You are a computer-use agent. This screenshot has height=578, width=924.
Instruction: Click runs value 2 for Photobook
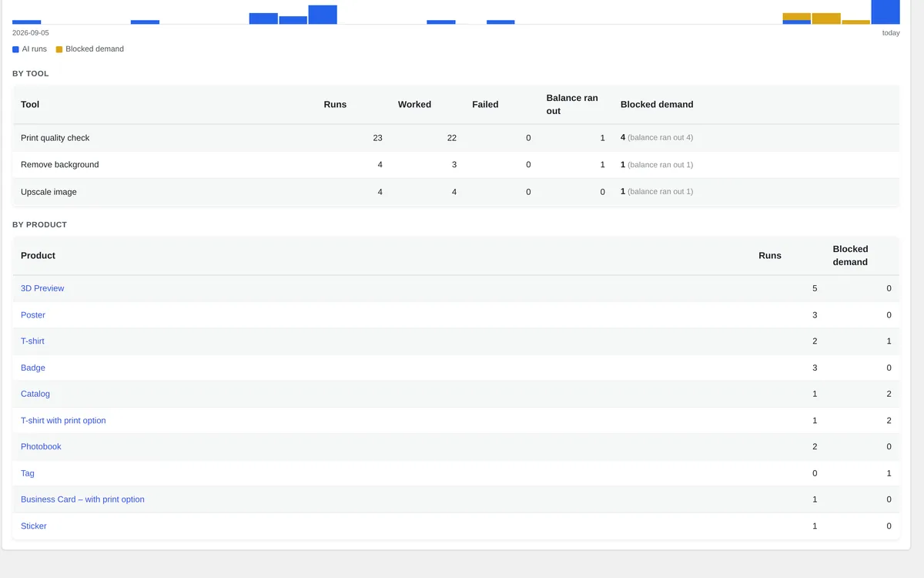[x=815, y=446]
